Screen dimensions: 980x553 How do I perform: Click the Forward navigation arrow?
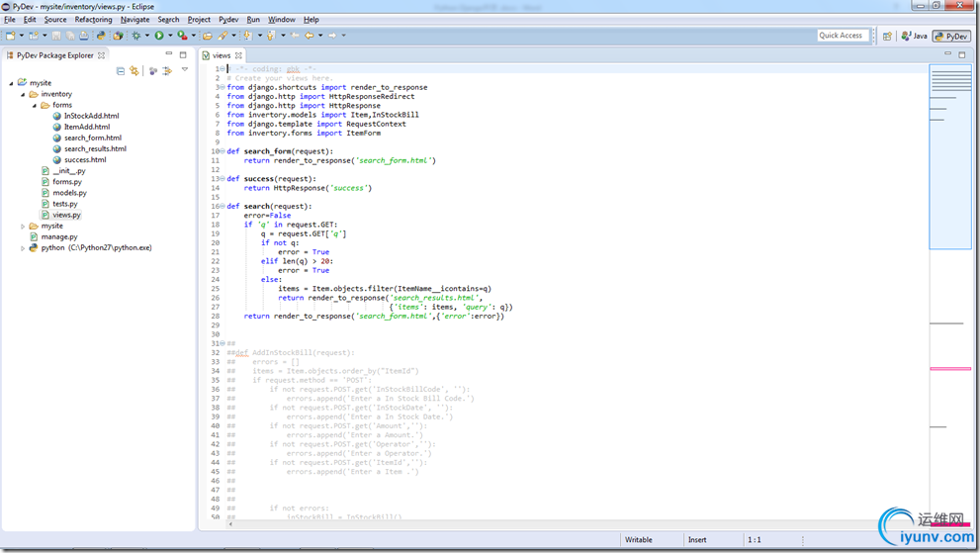coord(332,36)
